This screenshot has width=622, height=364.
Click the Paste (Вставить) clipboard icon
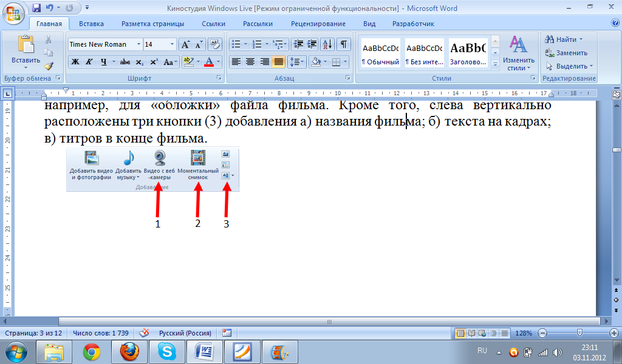click(26, 44)
